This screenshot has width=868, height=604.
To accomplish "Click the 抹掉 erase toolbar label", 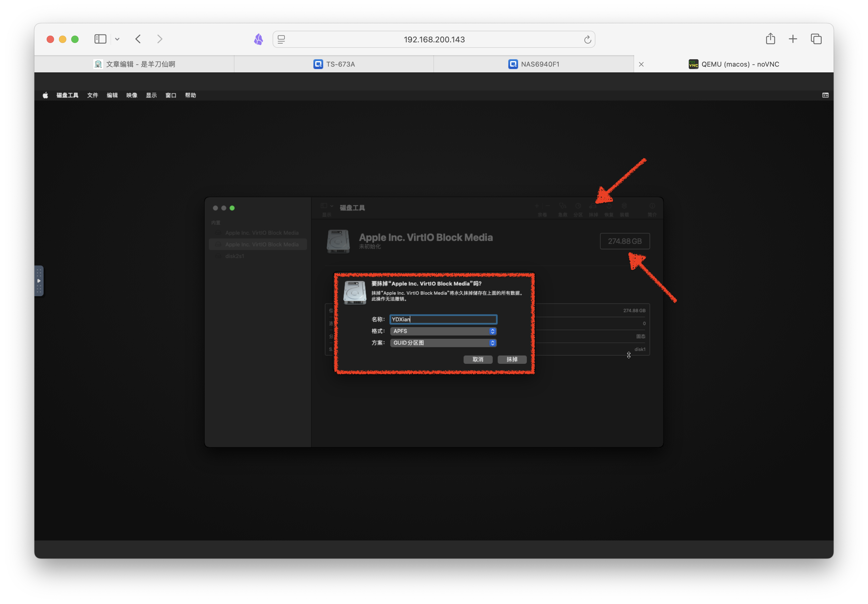I will point(594,215).
